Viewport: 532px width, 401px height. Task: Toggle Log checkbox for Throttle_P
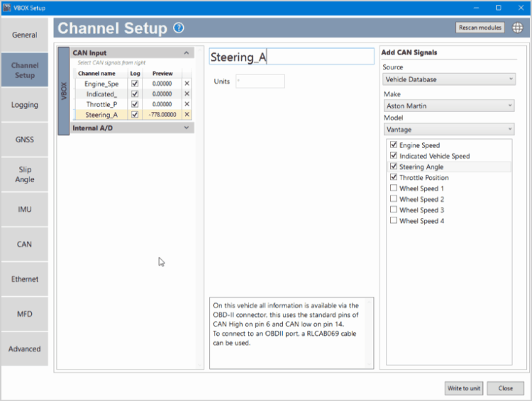pyautogui.click(x=135, y=104)
